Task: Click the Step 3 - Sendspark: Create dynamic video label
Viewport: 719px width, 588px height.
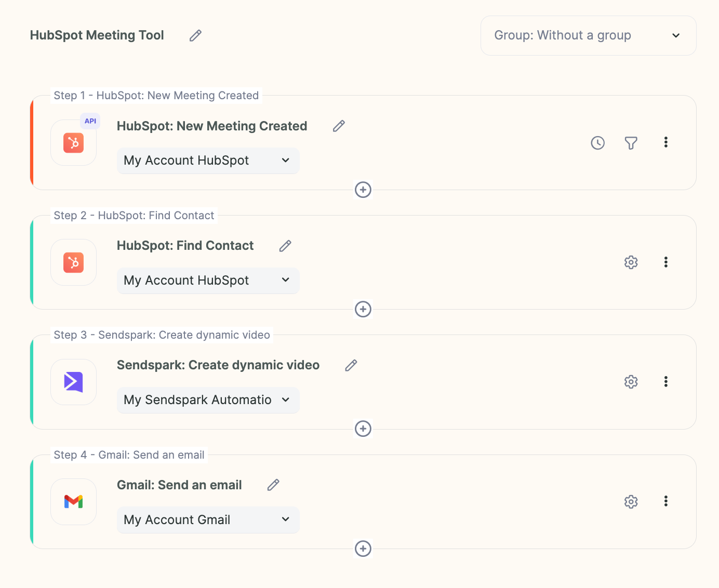Action: [162, 335]
